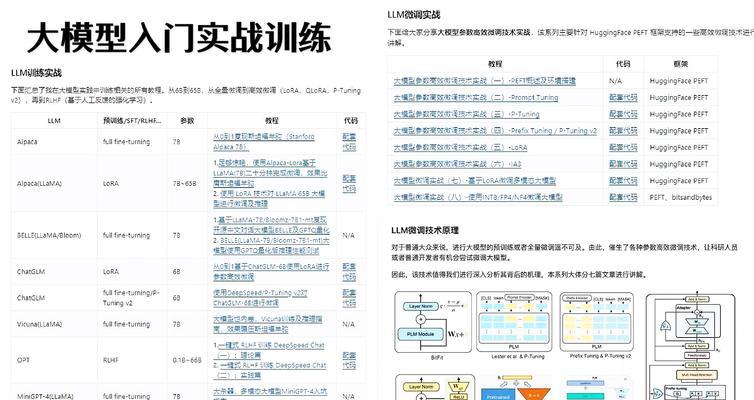
Task: Click the 大模型入门实战训练 title
Action: 179,38
